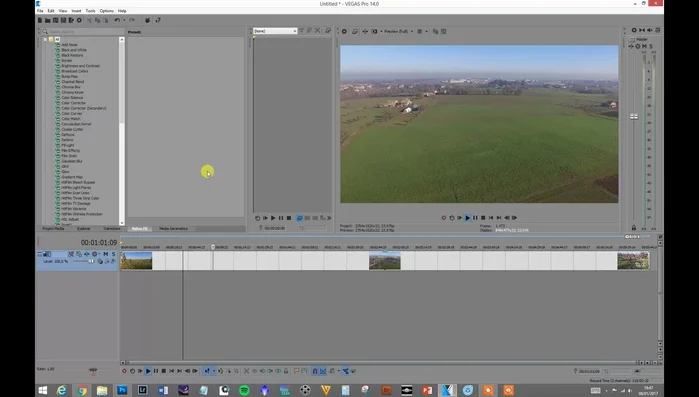Click Pause button in Trimmer window
699x397 pixels.
(x=281, y=218)
